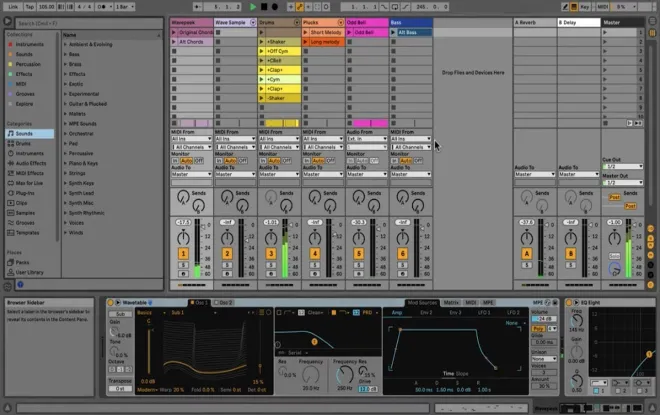660x415 pixels.
Task: Expand the Synth Keys folder
Action: 65,183
